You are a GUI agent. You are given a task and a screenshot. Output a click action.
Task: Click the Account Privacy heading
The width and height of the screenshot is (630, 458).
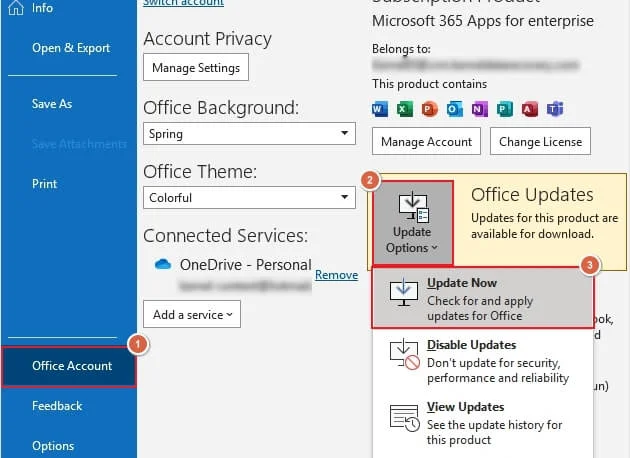pos(207,39)
